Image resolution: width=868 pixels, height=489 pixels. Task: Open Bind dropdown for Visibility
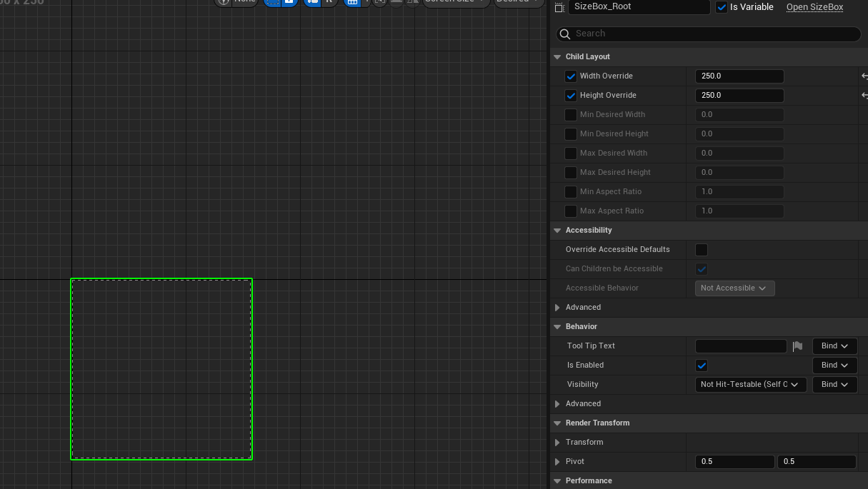tap(834, 385)
